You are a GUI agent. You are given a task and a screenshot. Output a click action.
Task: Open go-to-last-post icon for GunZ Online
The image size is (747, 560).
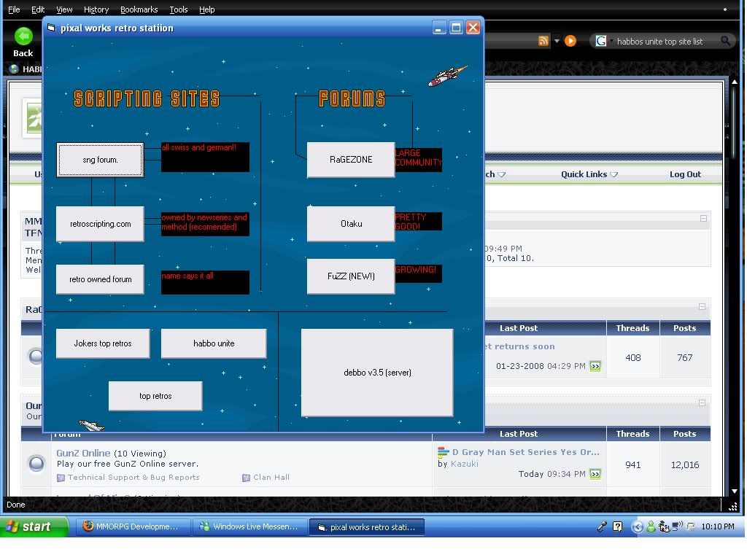[x=595, y=474]
